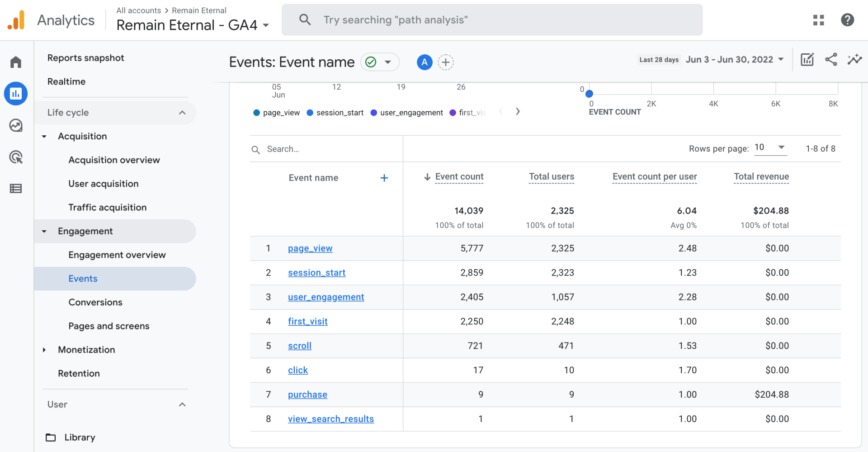This screenshot has height=452, width=868.
Task: Open the Rows per page dropdown
Action: 770,148
